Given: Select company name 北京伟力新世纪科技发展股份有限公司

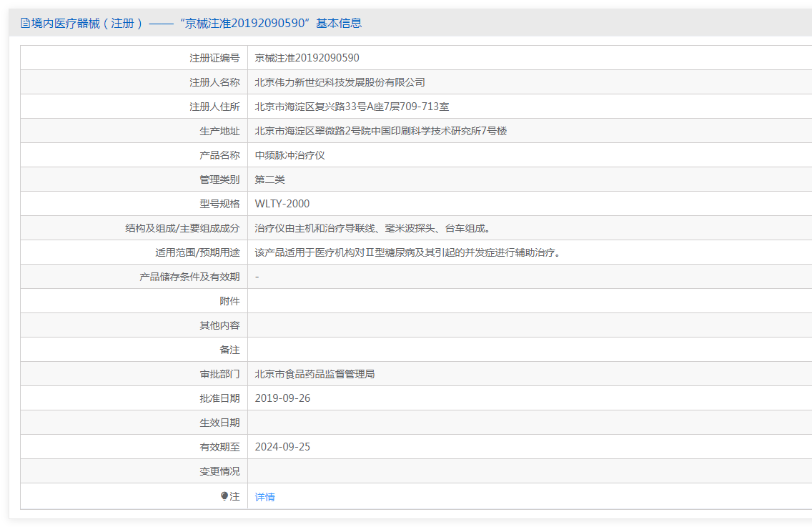Looking at the screenshot, I should (340, 82).
